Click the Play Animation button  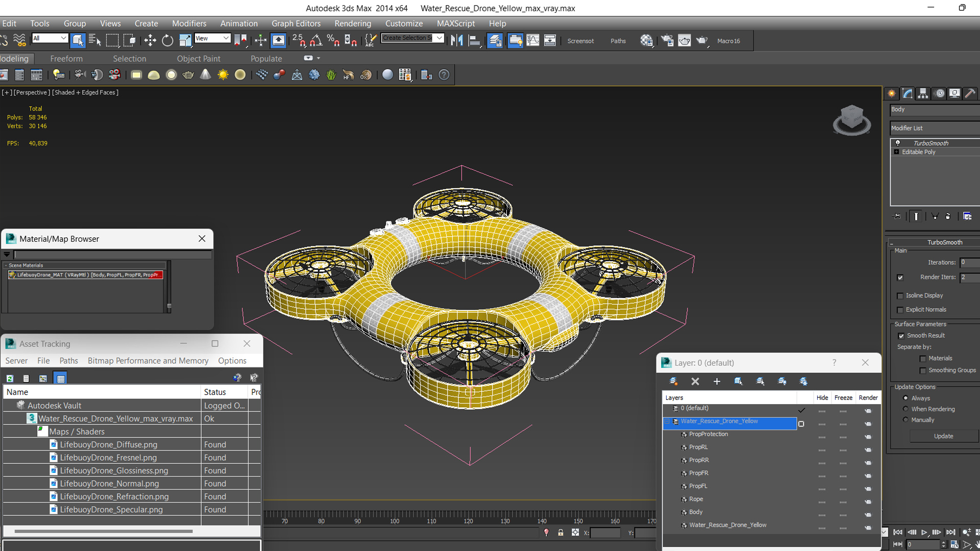pos(924,532)
